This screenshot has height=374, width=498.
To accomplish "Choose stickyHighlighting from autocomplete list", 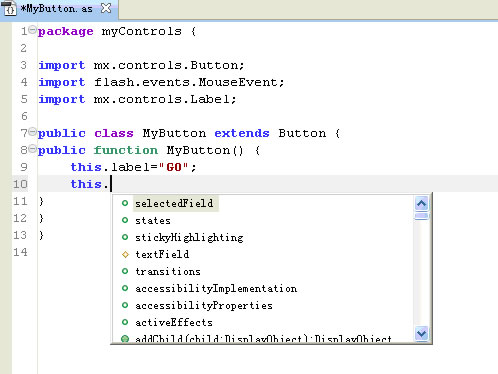I will coord(189,237).
